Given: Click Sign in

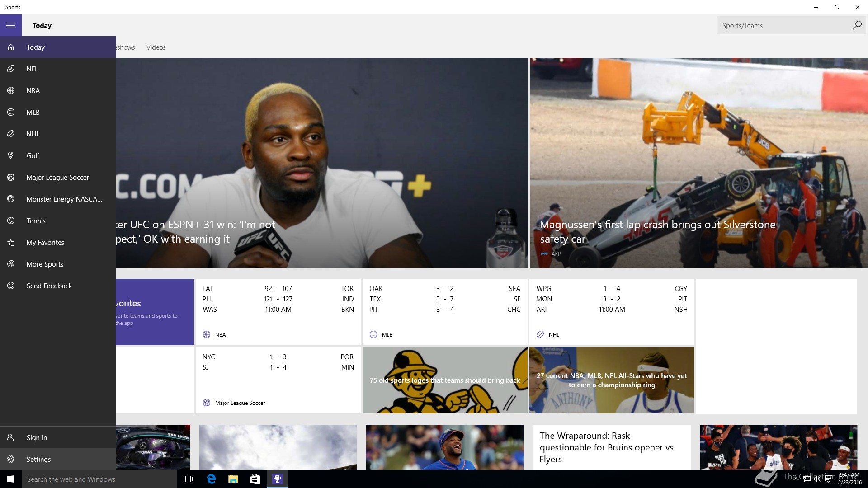Looking at the screenshot, I should 58,438.
